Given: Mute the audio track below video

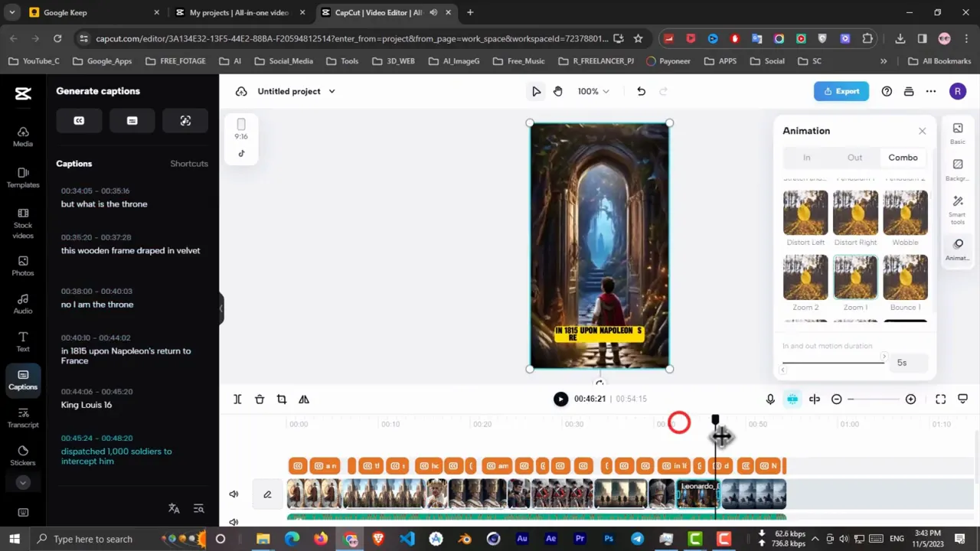Looking at the screenshot, I should click(234, 522).
